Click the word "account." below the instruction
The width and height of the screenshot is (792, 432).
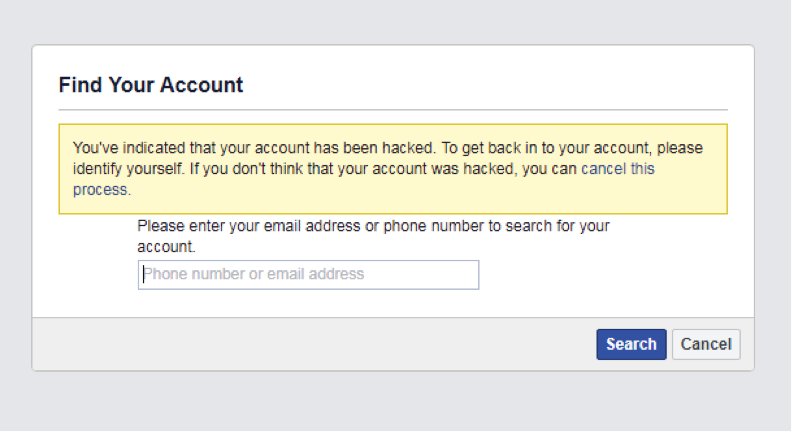[x=166, y=246]
